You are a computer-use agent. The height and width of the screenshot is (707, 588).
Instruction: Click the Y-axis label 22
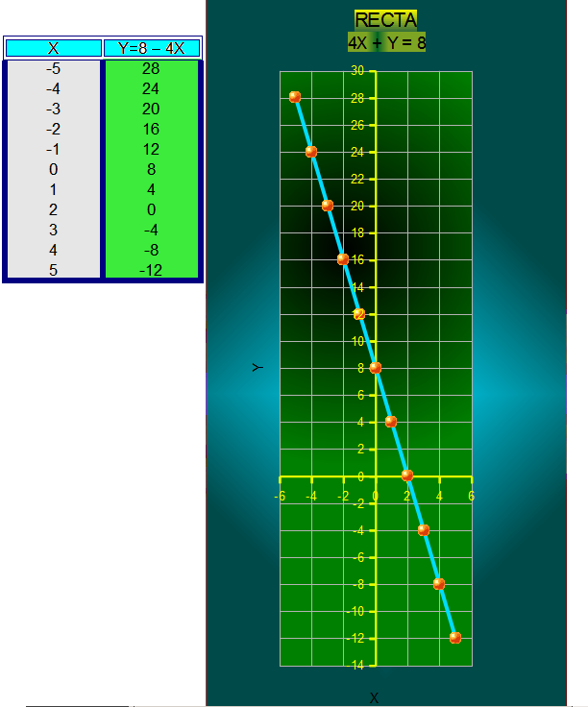click(x=357, y=179)
